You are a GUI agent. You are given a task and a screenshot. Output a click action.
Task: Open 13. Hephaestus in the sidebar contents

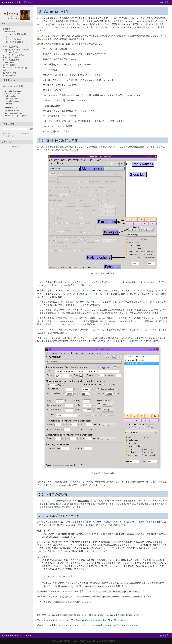pos(9,76)
